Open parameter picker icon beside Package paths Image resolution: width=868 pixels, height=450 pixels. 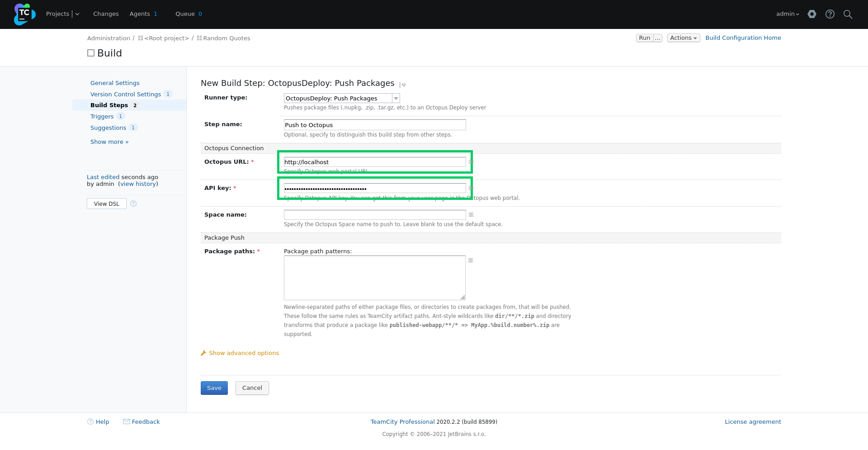coord(471,261)
